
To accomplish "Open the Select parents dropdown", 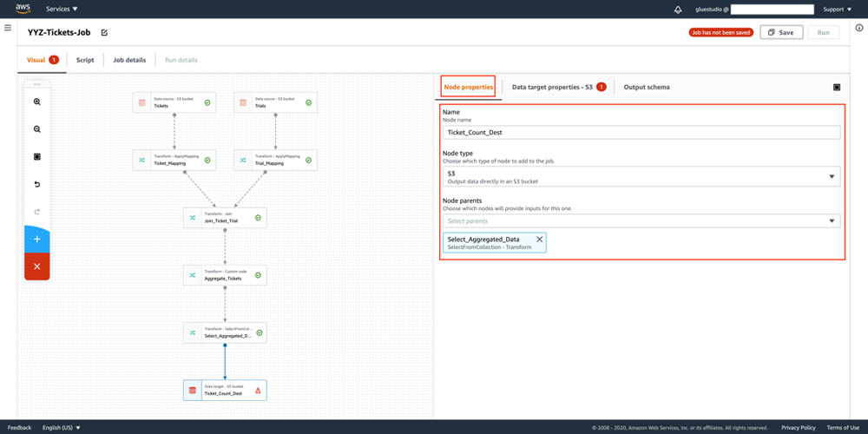I will 641,220.
